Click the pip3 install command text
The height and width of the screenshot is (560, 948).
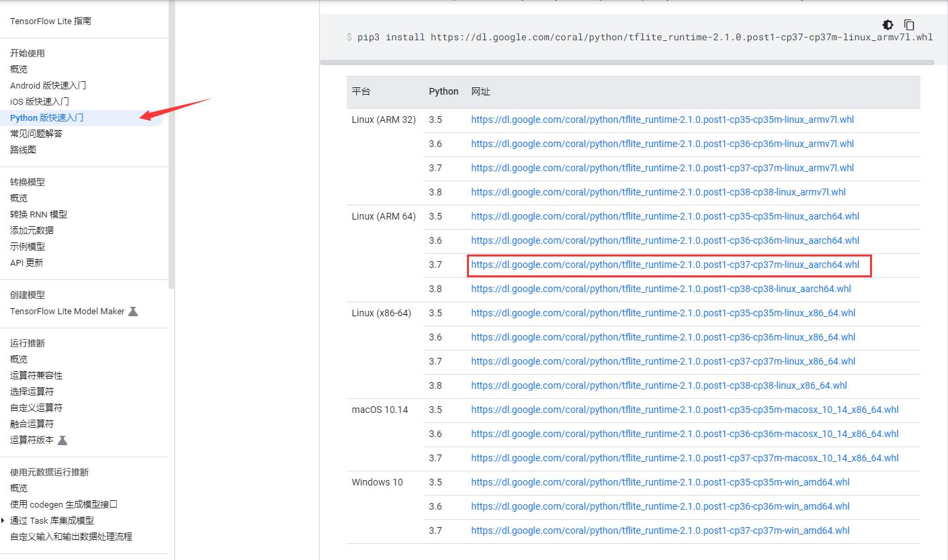point(645,37)
